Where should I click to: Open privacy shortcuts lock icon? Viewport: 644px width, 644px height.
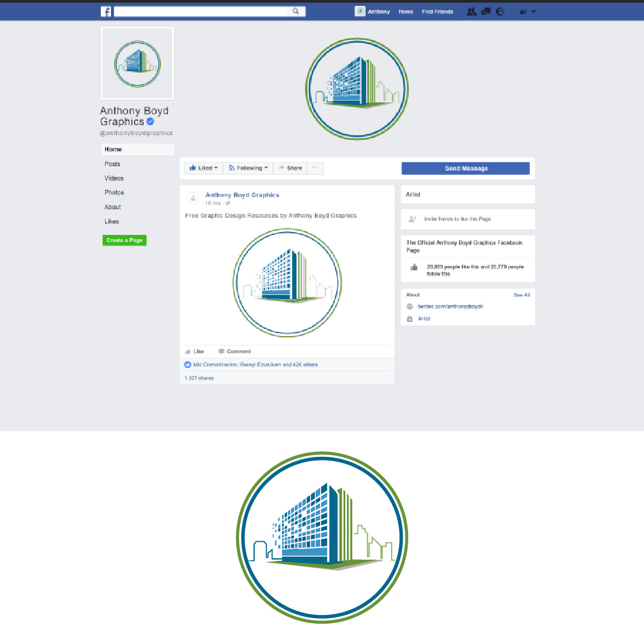523,12
